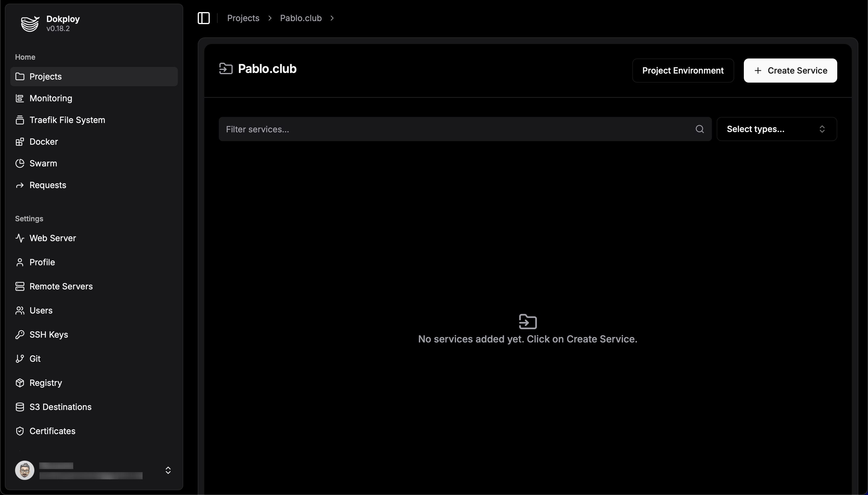Open Web Server settings
Viewport: 868px width, 495px height.
[94, 238]
